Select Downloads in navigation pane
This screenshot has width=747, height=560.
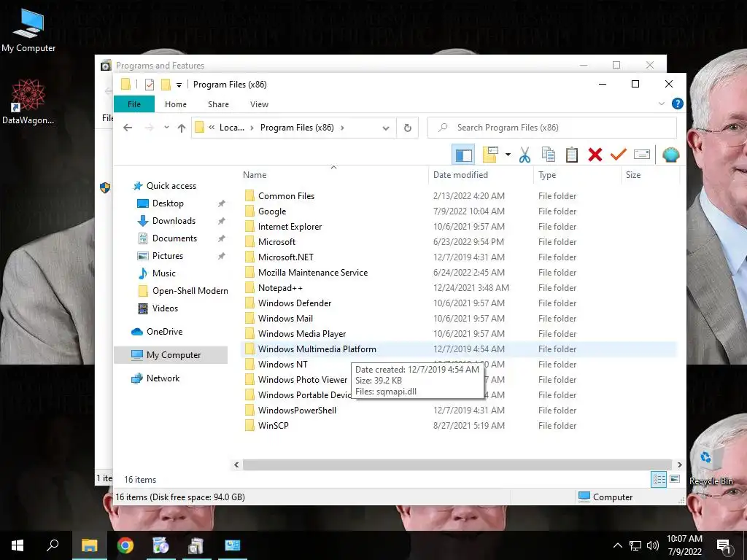tap(174, 221)
